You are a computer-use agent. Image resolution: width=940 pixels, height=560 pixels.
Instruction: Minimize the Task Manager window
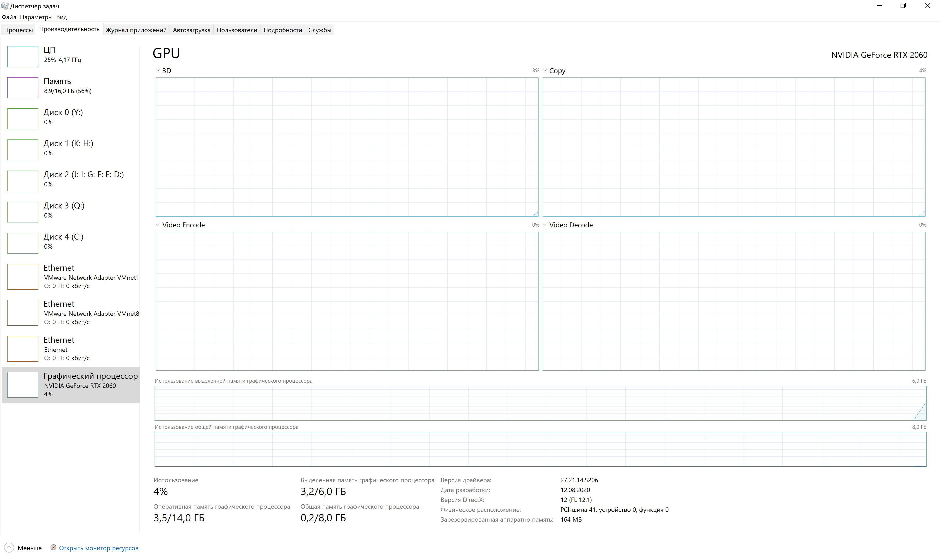(880, 6)
